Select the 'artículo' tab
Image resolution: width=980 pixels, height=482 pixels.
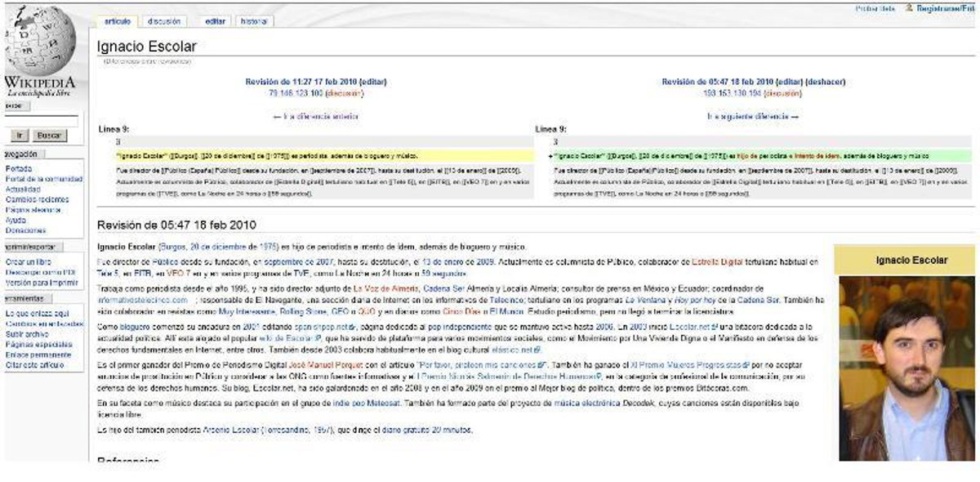[x=118, y=21]
